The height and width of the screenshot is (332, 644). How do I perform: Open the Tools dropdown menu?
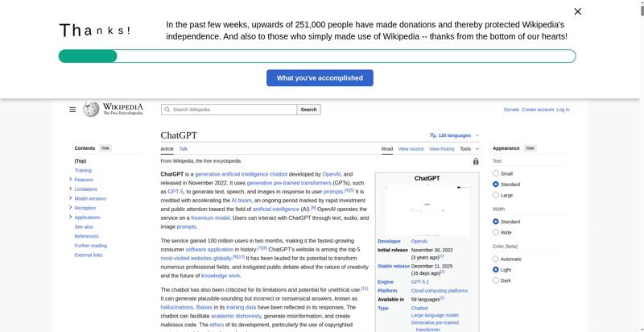[x=469, y=149]
